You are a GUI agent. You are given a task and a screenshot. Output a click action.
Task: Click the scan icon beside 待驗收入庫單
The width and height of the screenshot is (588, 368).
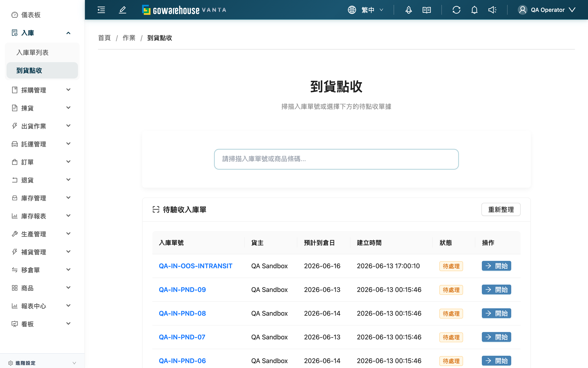[x=156, y=209]
